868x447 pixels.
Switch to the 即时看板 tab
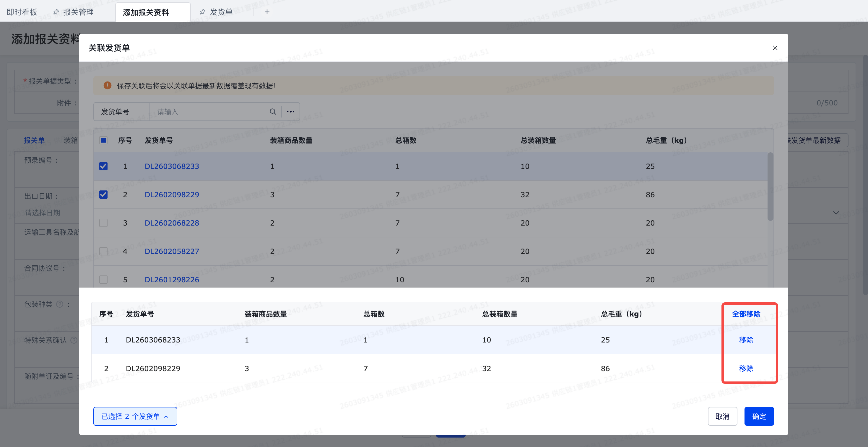click(x=22, y=12)
